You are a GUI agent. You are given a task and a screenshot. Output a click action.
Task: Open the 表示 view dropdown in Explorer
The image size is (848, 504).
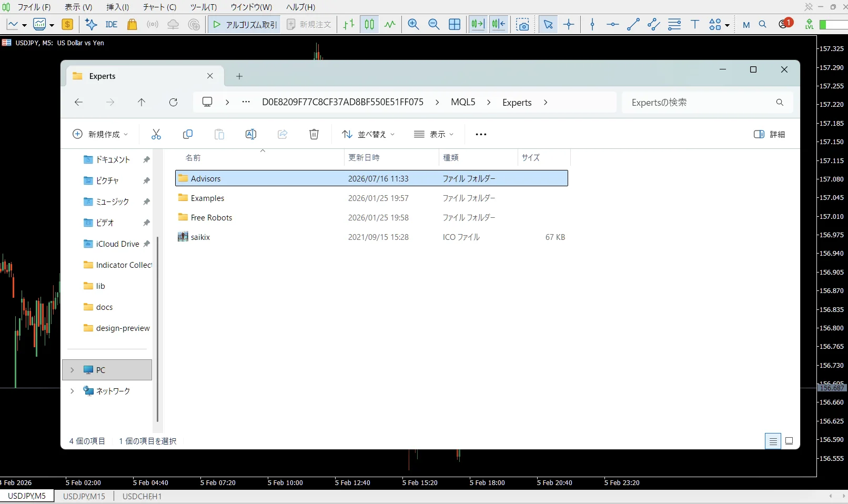tap(434, 134)
